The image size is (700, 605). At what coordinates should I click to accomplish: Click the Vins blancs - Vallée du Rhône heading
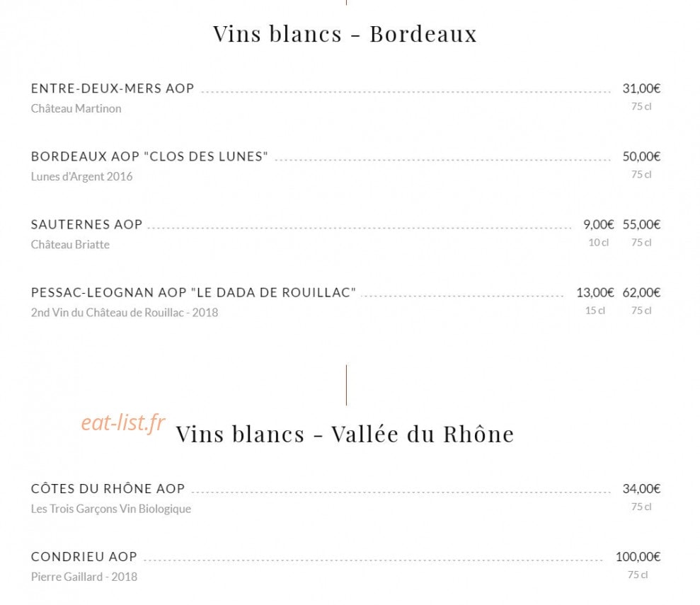pos(345,434)
